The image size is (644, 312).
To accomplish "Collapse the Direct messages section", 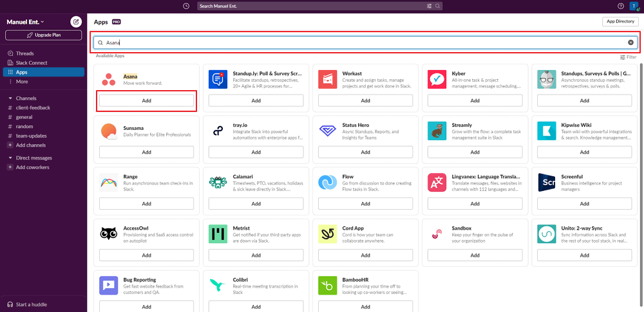I will tap(10, 158).
